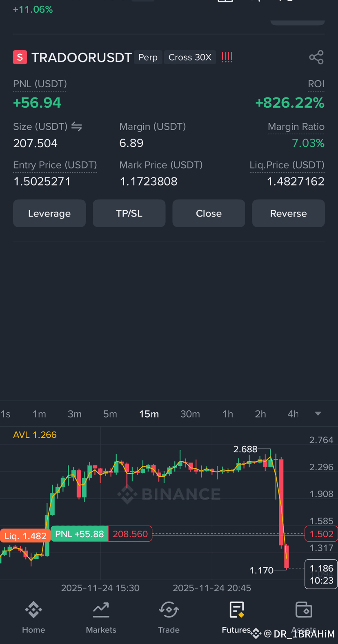Tap the red risk level bars indicator
The width and height of the screenshot is (338, 644).
pos(227,57)
